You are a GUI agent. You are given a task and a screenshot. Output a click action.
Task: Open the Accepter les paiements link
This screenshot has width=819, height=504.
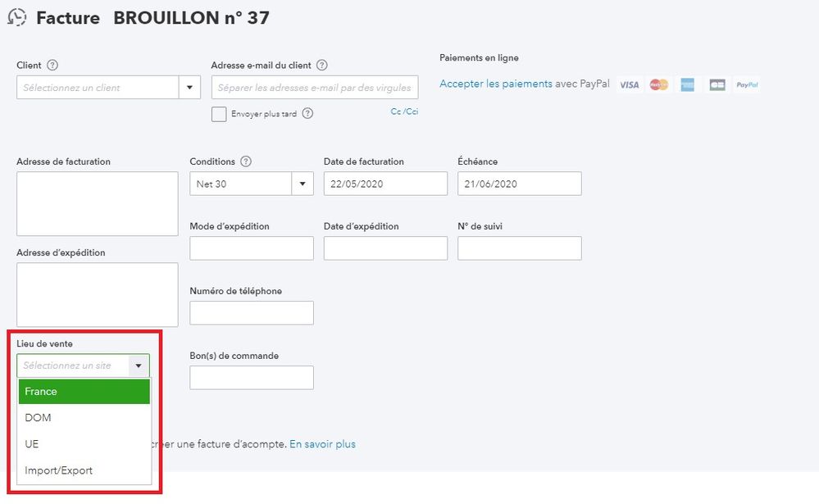pos(495,84)
